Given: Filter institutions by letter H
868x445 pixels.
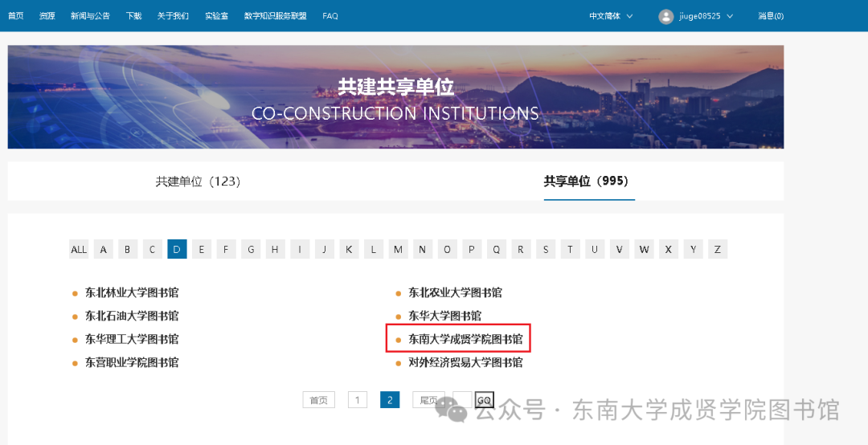Looking at the screenshot, I should coord(275,249).
